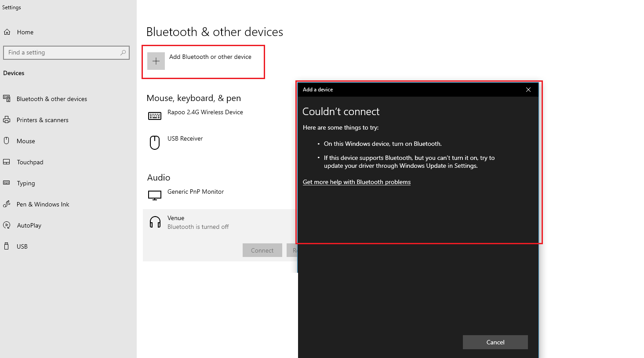
Task: Click the plus icon to add a device
Action: (x=156, y=61)
